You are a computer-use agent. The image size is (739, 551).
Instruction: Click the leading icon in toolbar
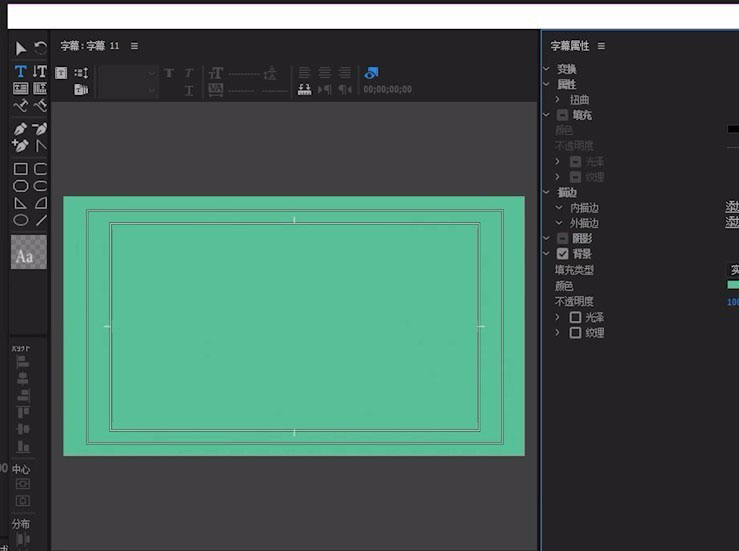(271, 73)
